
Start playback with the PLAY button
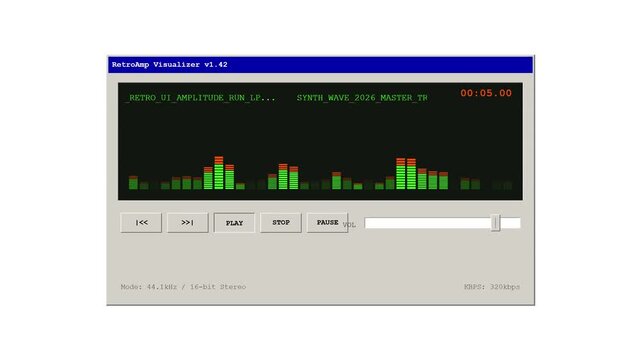pos(234,223)
